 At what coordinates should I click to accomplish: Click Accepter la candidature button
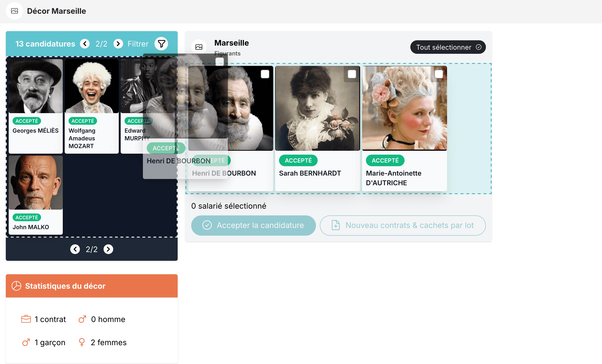coord(253,225)
